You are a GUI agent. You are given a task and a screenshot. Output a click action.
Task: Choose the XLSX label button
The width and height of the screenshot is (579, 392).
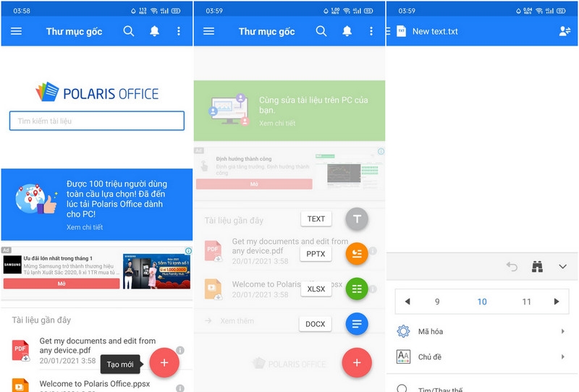[316, 289]
